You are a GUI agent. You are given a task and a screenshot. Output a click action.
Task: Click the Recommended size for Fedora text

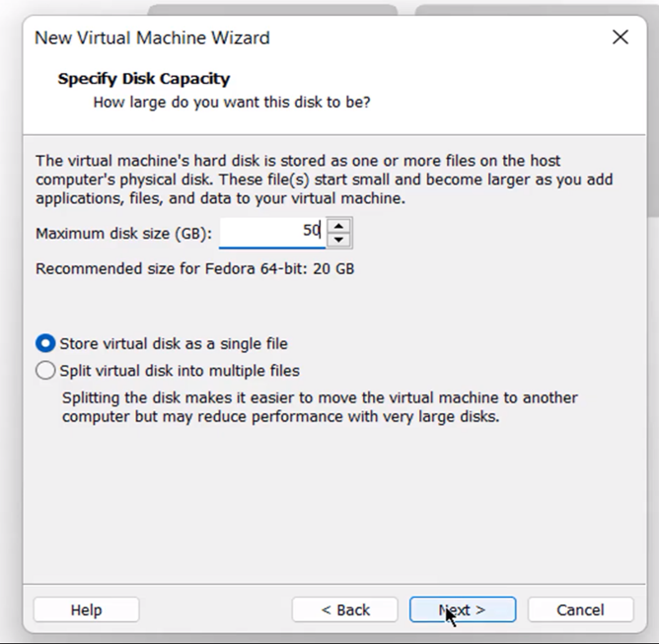[x=194, y=268]
